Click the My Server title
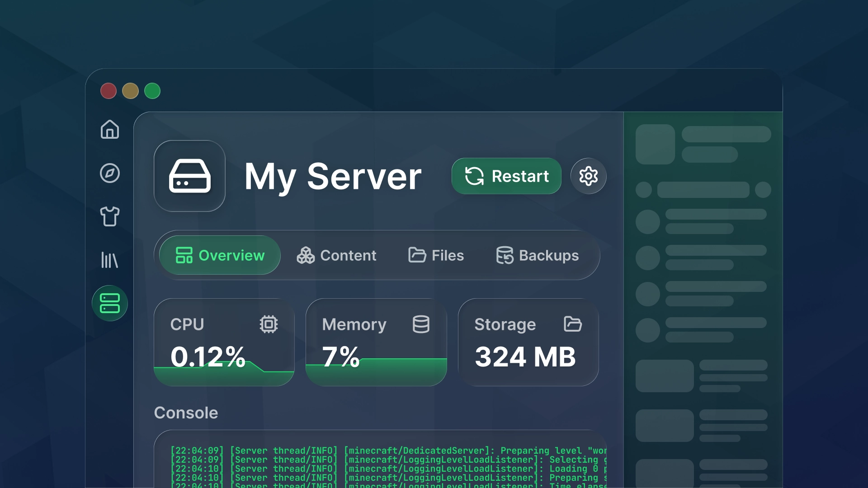 click(333, 177)
